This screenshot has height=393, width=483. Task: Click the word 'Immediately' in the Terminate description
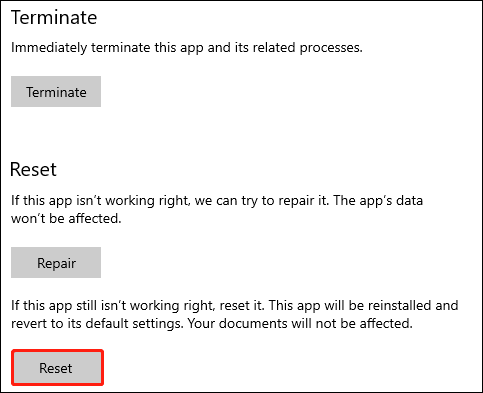49,48
